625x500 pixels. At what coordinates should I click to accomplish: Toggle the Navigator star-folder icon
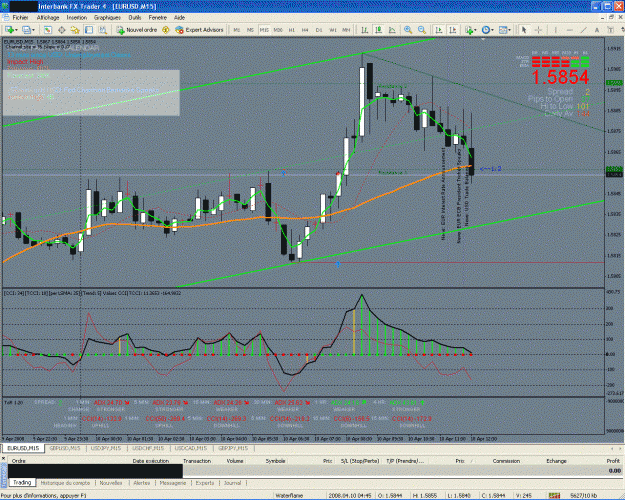click(x=75, y=30)
